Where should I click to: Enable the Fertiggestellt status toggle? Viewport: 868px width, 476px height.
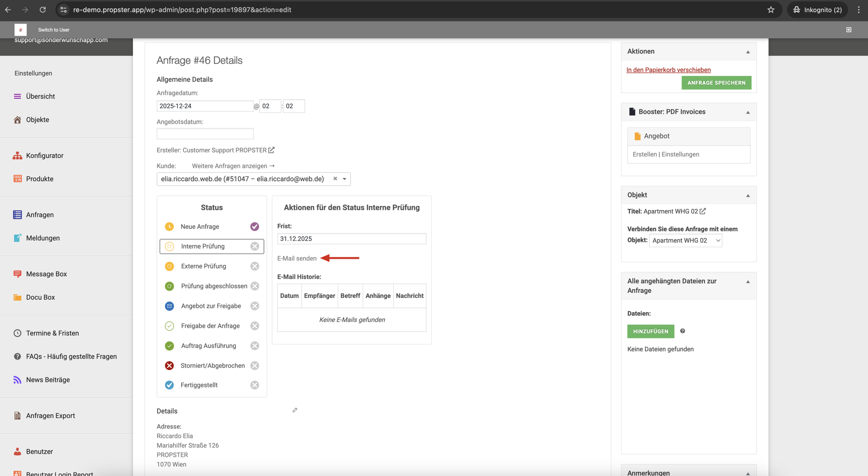click(255, 385)
